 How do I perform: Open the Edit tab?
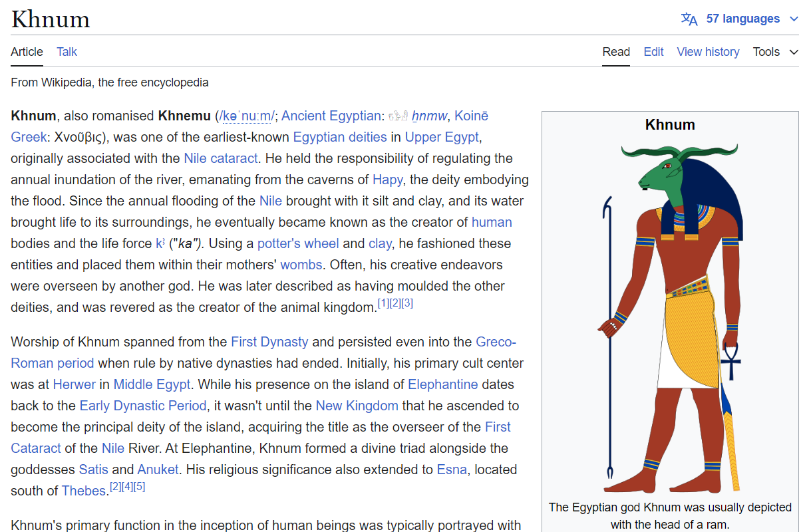654,52
